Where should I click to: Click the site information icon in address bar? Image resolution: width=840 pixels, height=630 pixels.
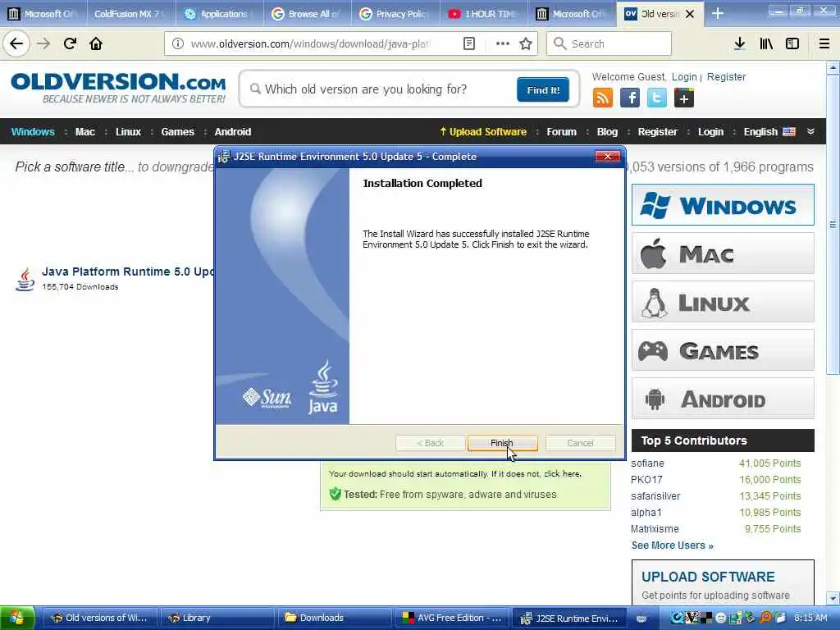pos(178,43)
